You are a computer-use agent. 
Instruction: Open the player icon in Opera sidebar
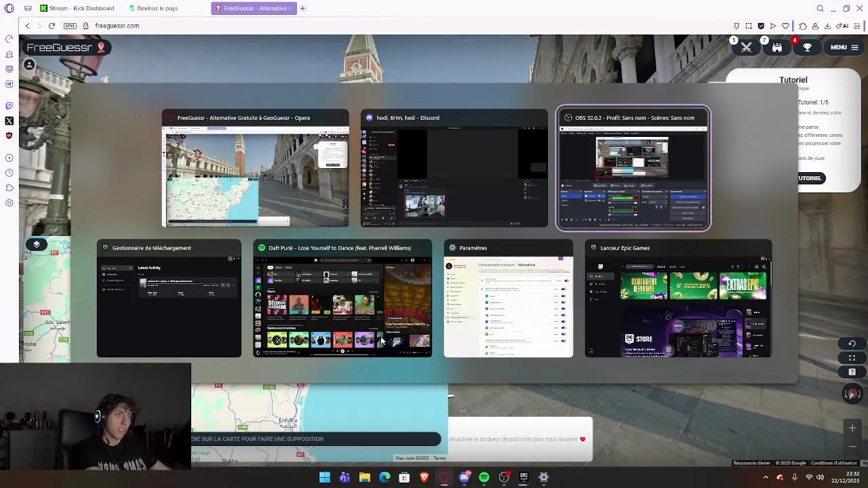[x=9, y=158]
